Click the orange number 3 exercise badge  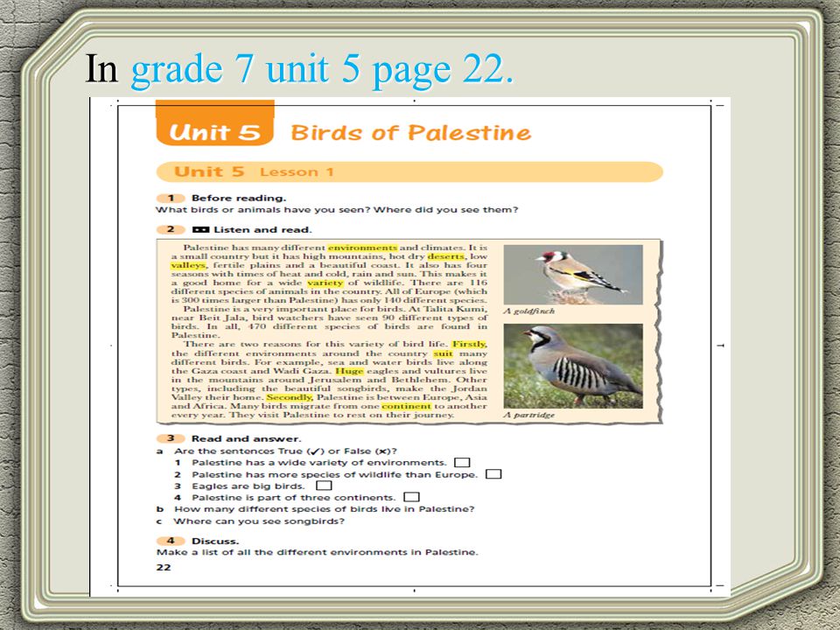(171, 438)
